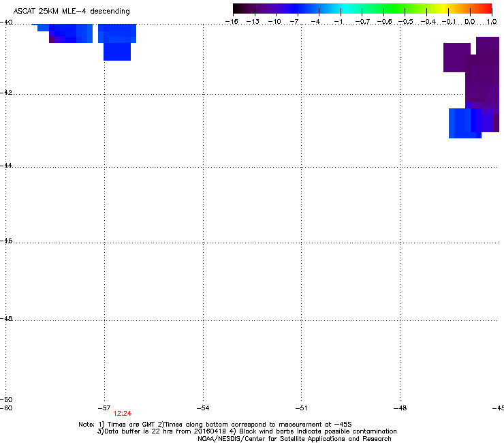Screen dimensions: 504x443
Task: Click the '-44' latitude axis label
Action: pos(6,166)
